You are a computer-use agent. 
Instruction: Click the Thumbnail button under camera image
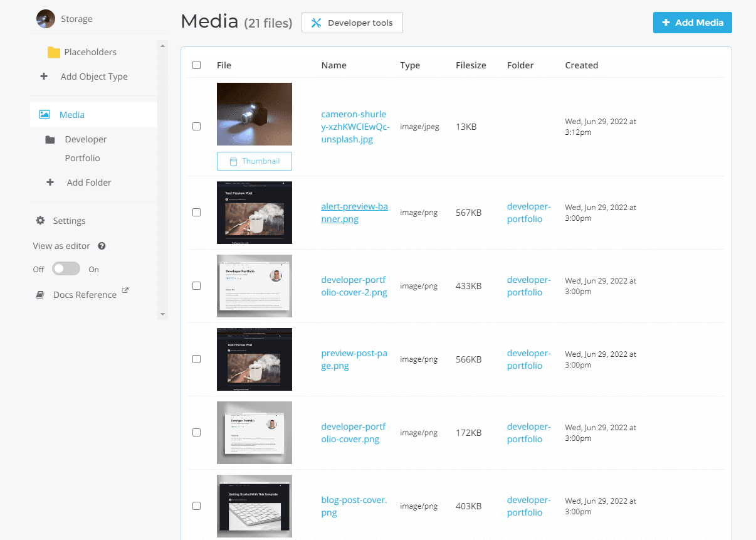255,161
